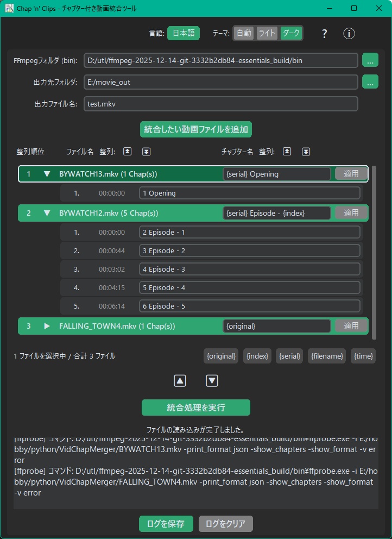This screenshot has height=539, width=392.
Task: Edit chapter name '3 Episode - 2'
Action: [x=249, y=251]
